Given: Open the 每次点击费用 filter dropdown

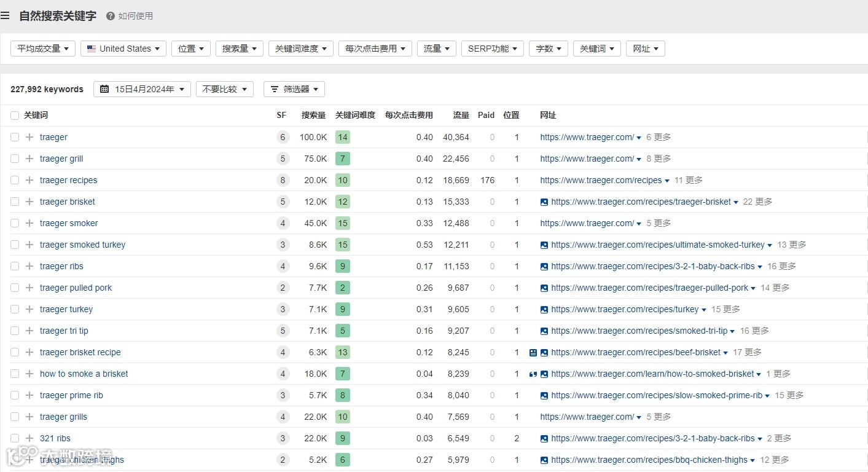Looking at the screenshot, I should pos(375,49).
